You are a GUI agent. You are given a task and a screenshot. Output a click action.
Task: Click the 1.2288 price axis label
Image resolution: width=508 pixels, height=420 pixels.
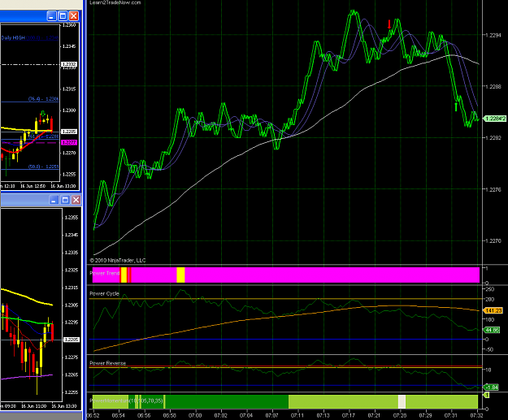pos(493,86)
